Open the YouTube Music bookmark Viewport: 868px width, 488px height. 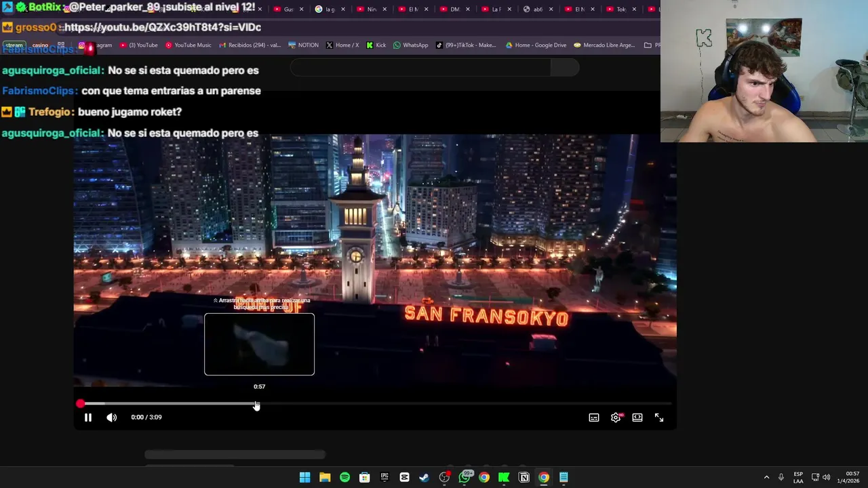point(189,45)
